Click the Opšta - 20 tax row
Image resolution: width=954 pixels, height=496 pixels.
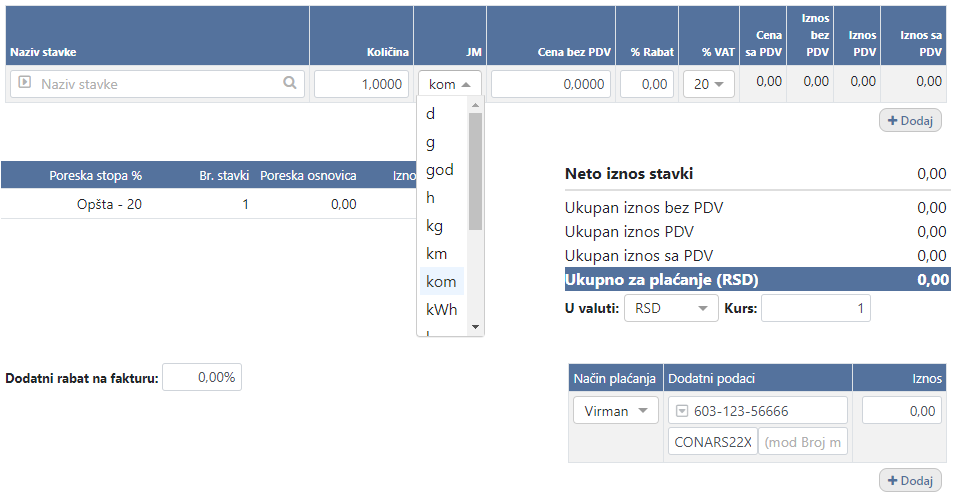[x=208, y=204]
